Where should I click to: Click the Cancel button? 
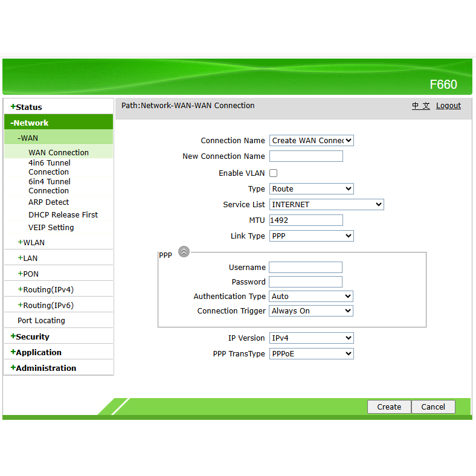coord(433,407)
